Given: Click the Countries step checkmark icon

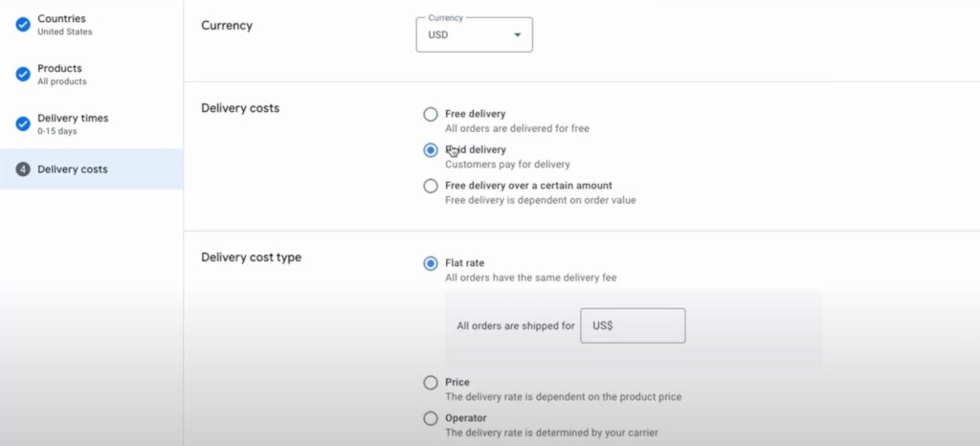Looking at the screenshot, I should click(23, 25).
